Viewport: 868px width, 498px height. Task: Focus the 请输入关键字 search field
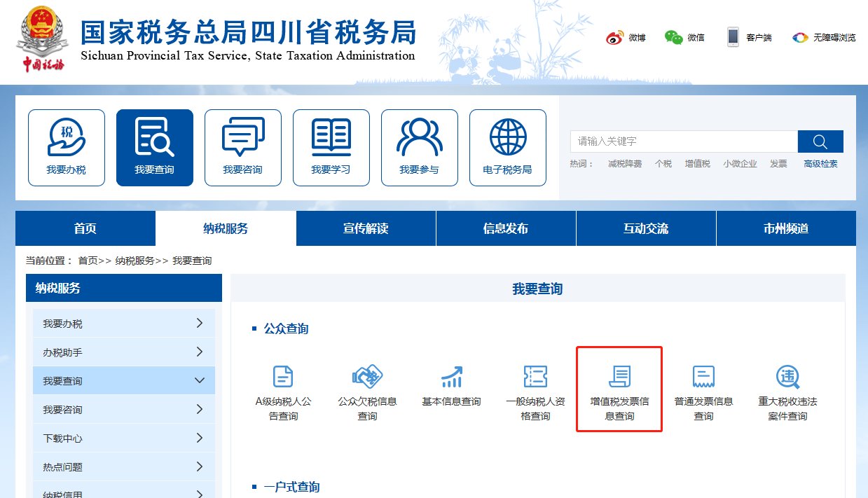tap(683, 141)
